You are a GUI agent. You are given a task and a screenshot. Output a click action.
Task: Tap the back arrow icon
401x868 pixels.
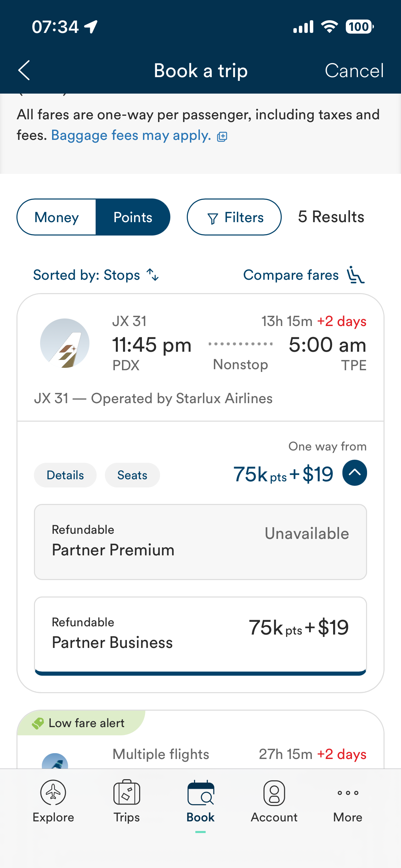[24, 71]
